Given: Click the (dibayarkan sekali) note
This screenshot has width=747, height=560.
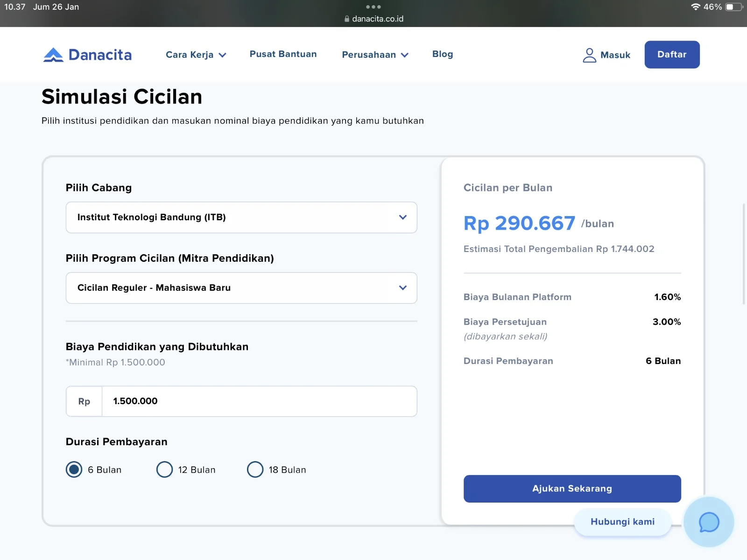Looking at the screenshot, I should click(x=505, y=336).
